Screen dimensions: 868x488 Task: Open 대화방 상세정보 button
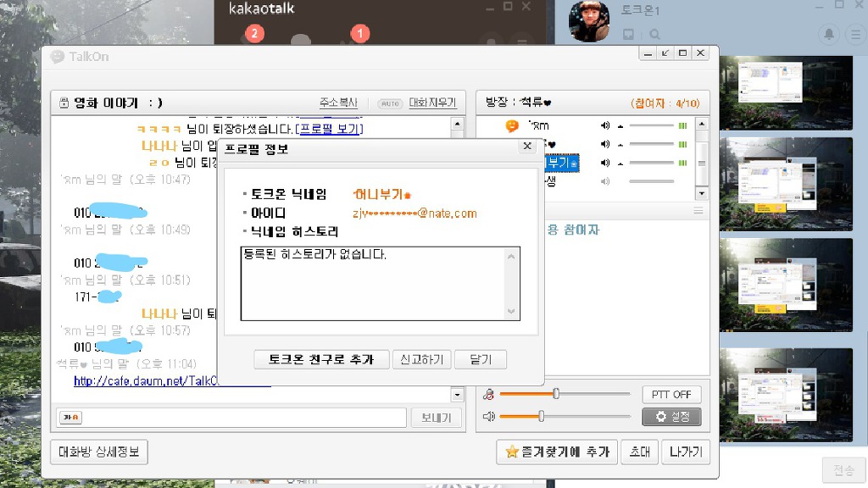coord(99,452)
